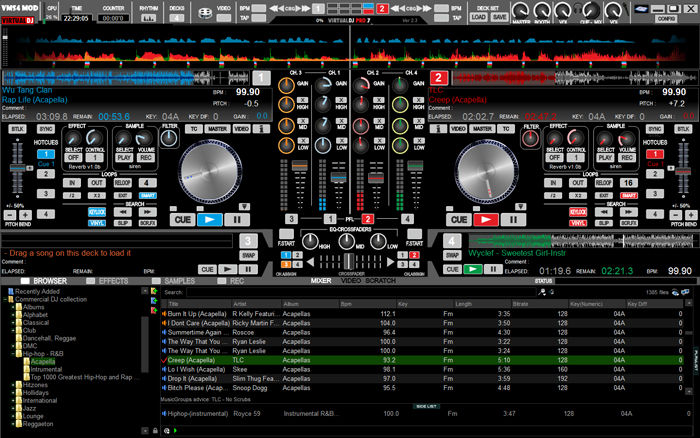The width and height of the screenshot is (700, 438).
Task: Expand the Jazz folder in the tree
Action: point(13,409)
